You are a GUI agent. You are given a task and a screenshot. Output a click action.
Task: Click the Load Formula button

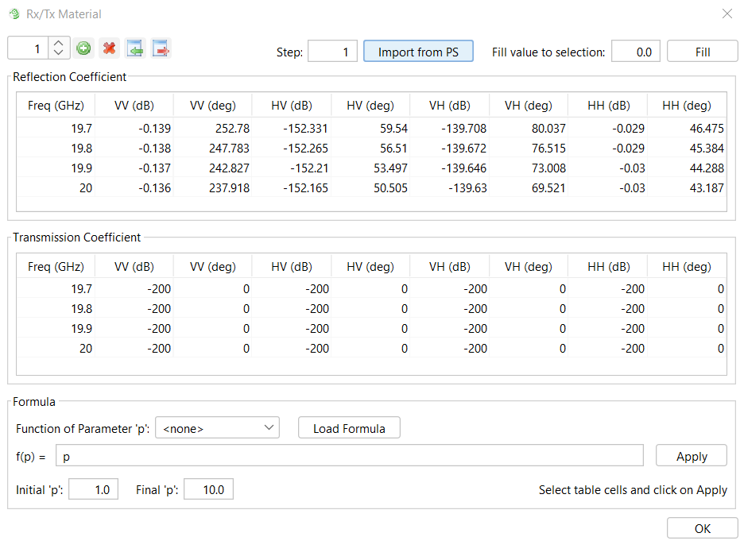pos(349,428)
